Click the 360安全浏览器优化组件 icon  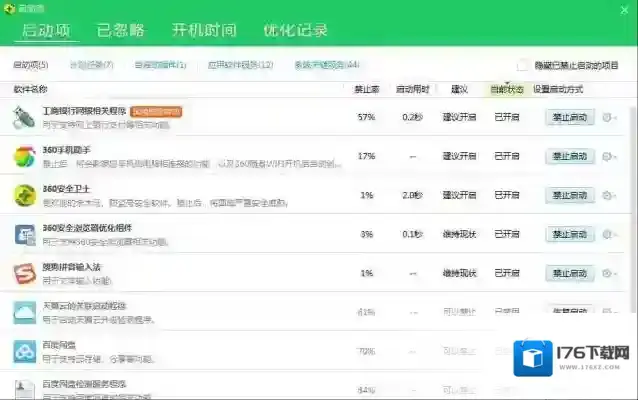(x=25, y=234)
